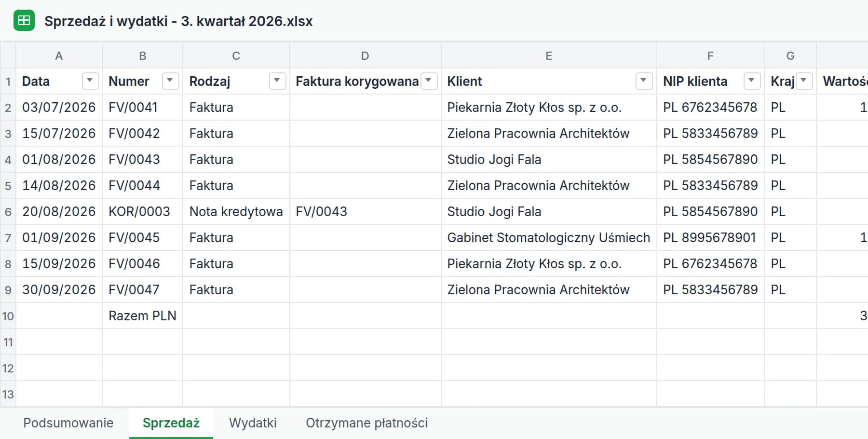
Task: Select the Razem PLN cell
Action: click(143, 316)
